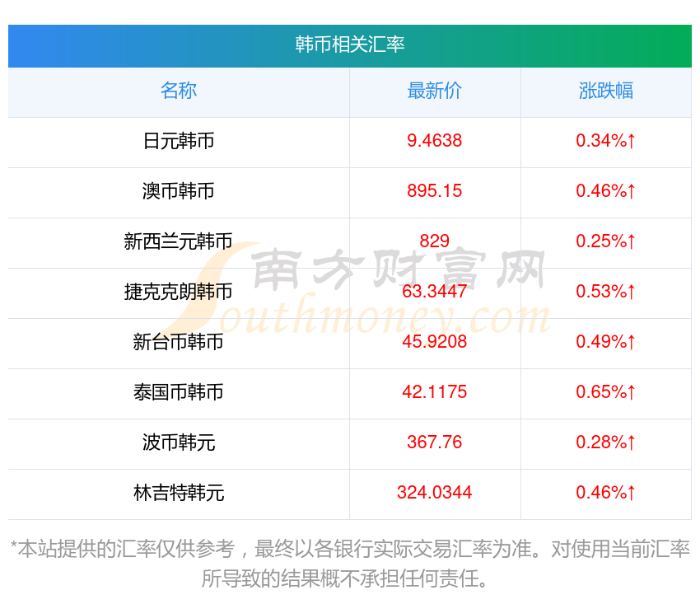Click the price 895.15

(434, 191)
